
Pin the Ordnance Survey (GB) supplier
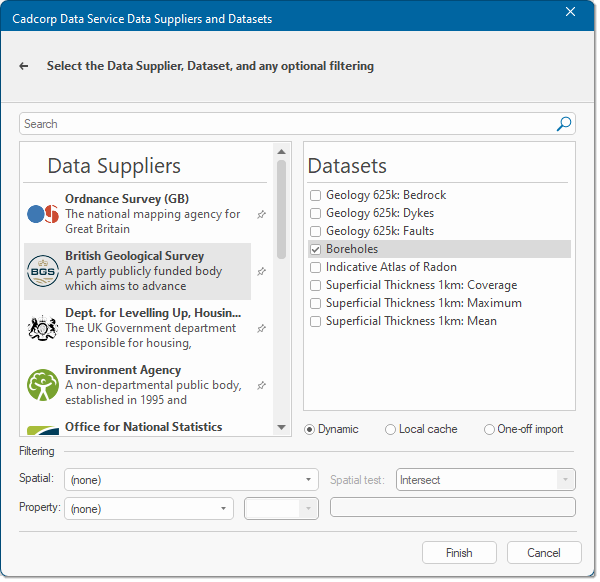[x=261, y=214]
